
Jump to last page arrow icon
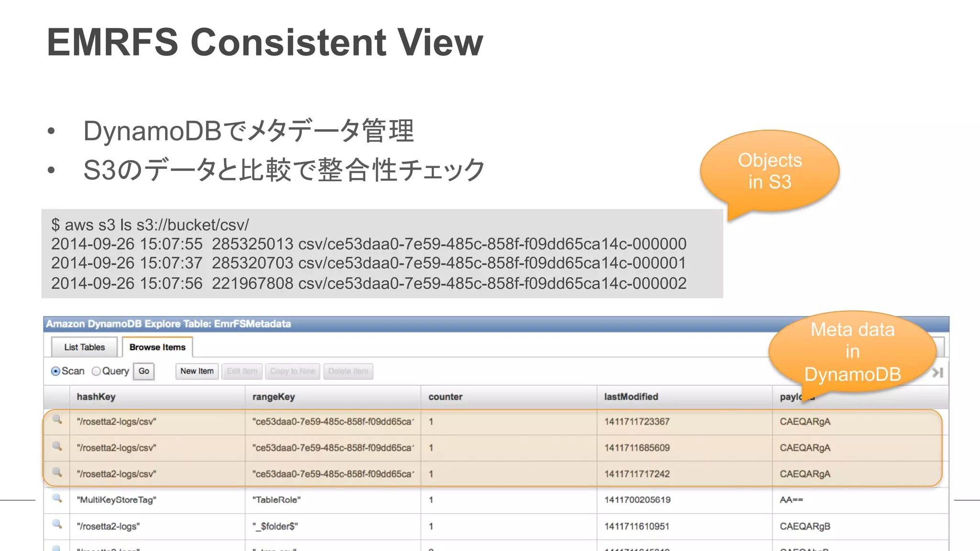point(938,372)
